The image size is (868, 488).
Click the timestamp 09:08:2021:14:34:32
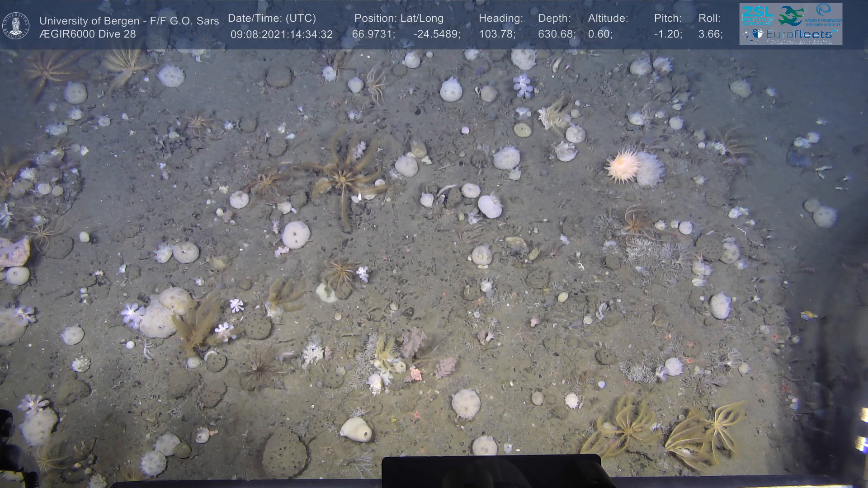click(x=281, y=34)
